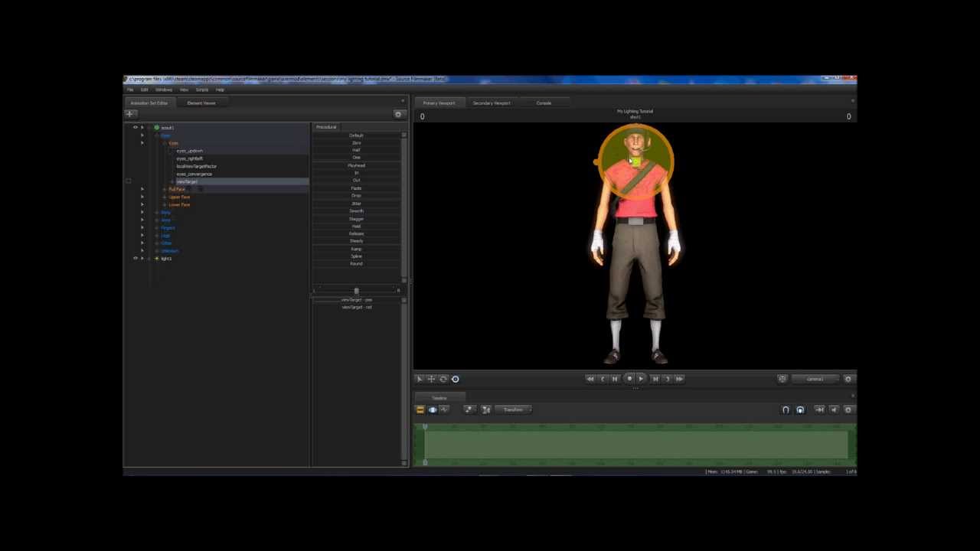Screen dimensions: 980x551
Task: Select the move manipulator tool below viewport
Action: pyautogui.click(x=431, y=379)
